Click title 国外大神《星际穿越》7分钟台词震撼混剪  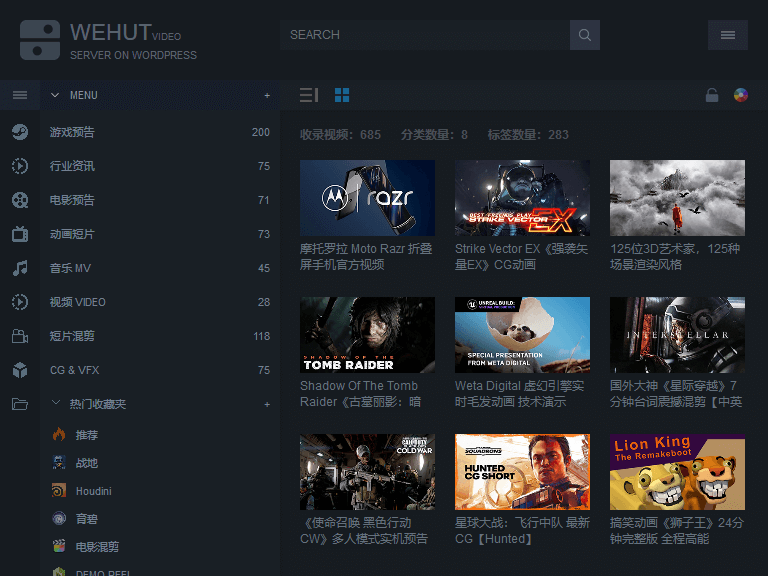[x=676, y=394]
